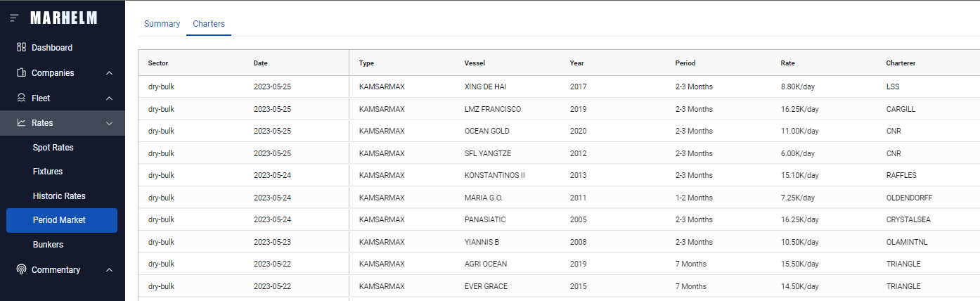The image size is (980, 301).
Task: Expand the Fleet menu chevron
Action: click(109, 98)
